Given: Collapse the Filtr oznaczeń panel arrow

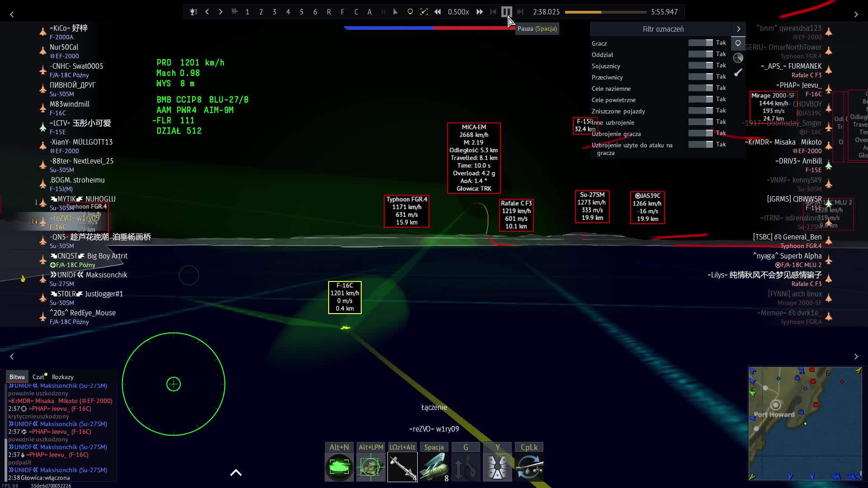Looking at the screenshot, I should (x=738, y=29).
